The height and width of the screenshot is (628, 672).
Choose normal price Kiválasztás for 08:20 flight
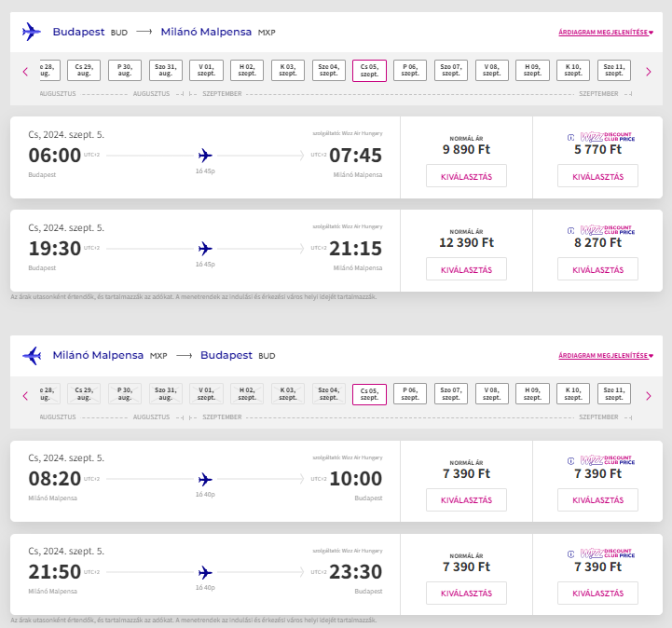(x=466, y=500)
